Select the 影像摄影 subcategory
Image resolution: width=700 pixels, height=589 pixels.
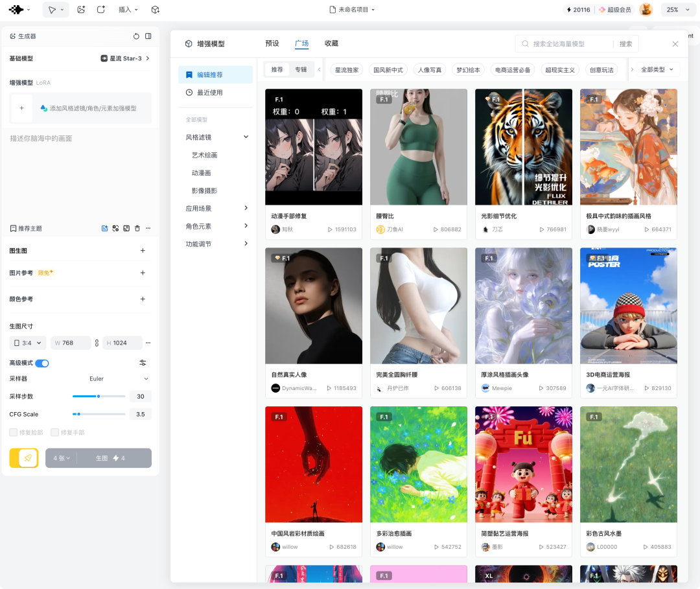(204, 191)
